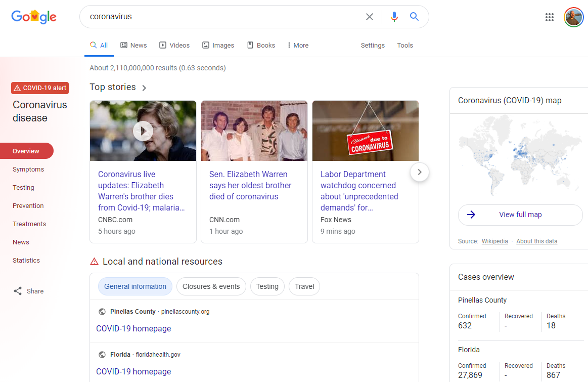
Task: Open the Fox News Labor Department story
Action: 359,191
